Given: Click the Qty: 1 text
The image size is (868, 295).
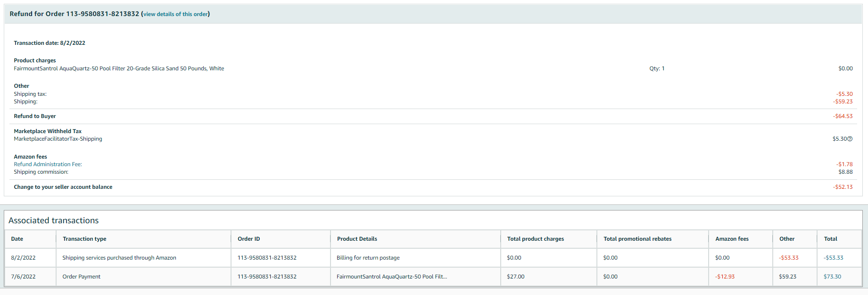Looking at the screenshot, I should click(657, 68).
